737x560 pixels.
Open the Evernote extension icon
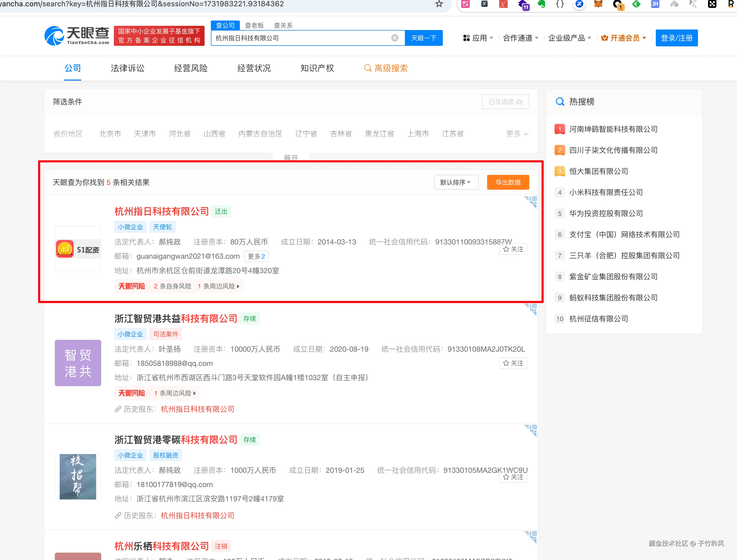(x=541, y=4)
